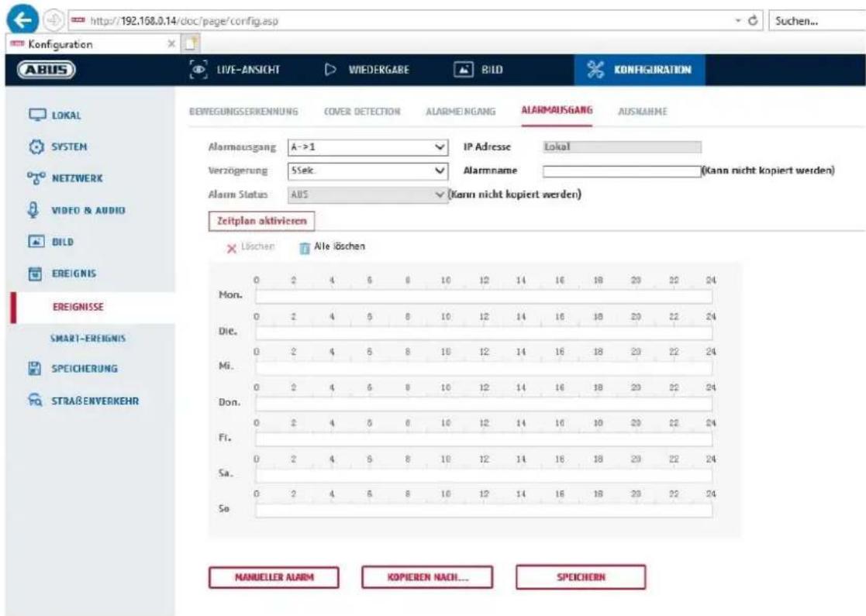Viewport: 866px width, 616px height.
Task: Select Konfiguration in top navigation
Action: pos(639,70)
